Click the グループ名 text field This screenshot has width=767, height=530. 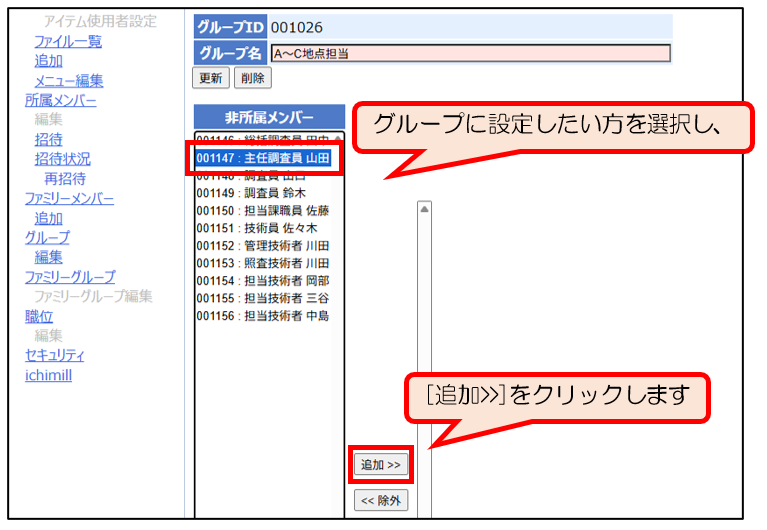point(470,53)
